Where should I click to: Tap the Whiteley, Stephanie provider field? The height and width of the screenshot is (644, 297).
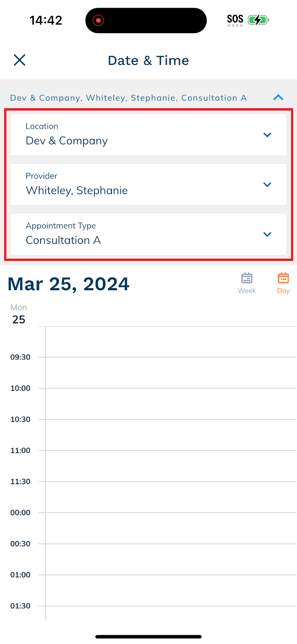pyautogui.click(x=148, y=184)
